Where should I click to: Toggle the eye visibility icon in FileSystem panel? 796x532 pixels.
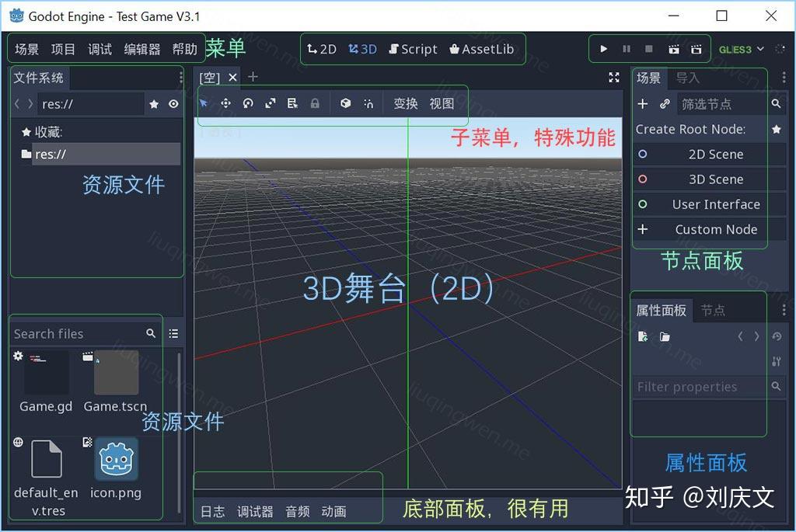coord(173,103)
